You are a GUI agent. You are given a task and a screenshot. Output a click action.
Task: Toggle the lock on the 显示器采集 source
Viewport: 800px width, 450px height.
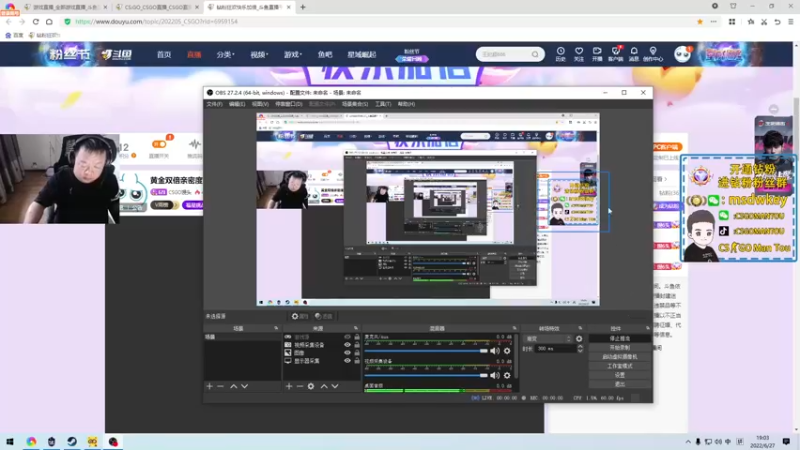(x=357, y=361)
